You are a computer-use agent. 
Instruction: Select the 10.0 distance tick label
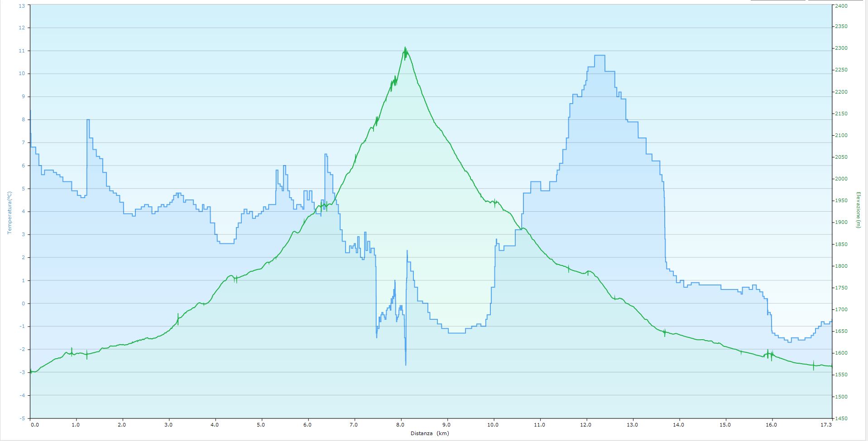click(x=493, y=425)
